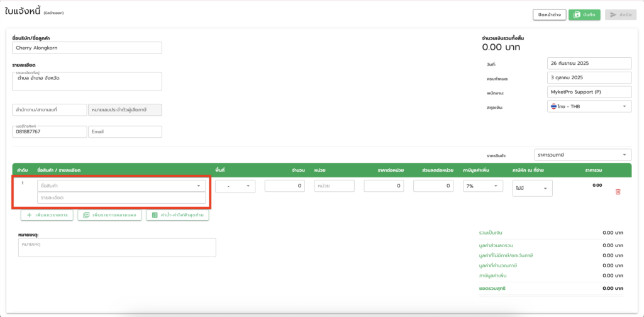Open the product name (ชื่อสินค้า) dropdown

pos(121,186)
